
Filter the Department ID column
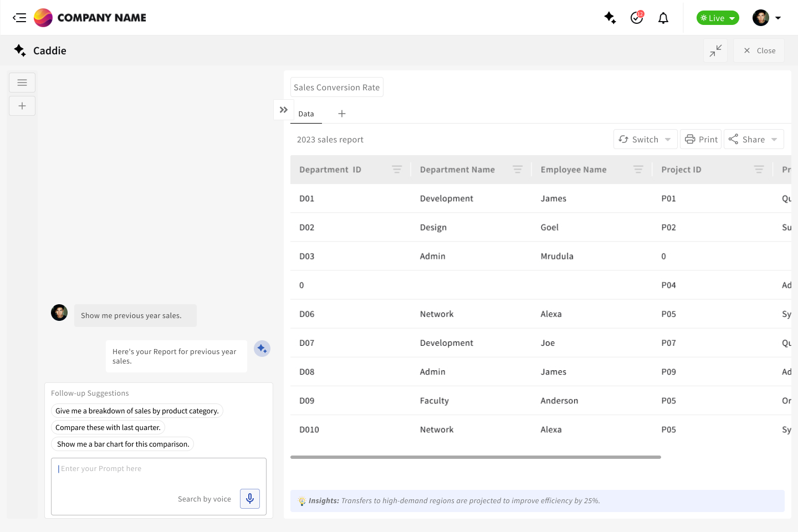click(397, 170)
